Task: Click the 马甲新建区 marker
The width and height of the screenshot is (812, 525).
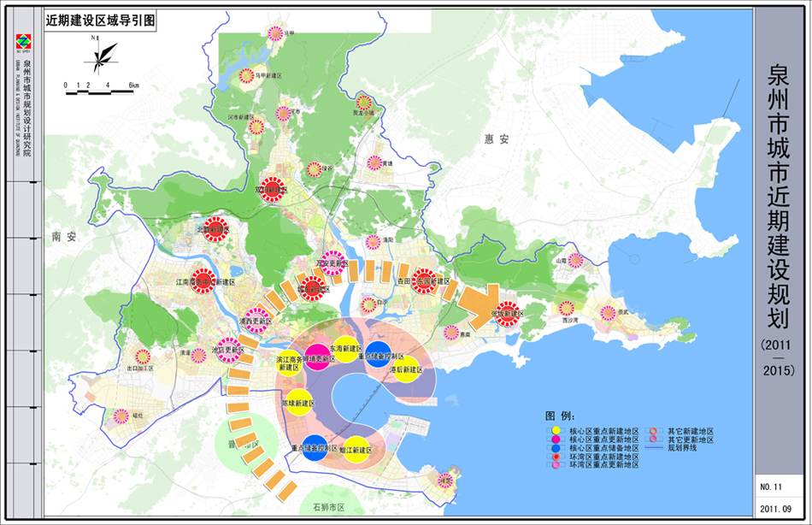Action: pos(246,76)
